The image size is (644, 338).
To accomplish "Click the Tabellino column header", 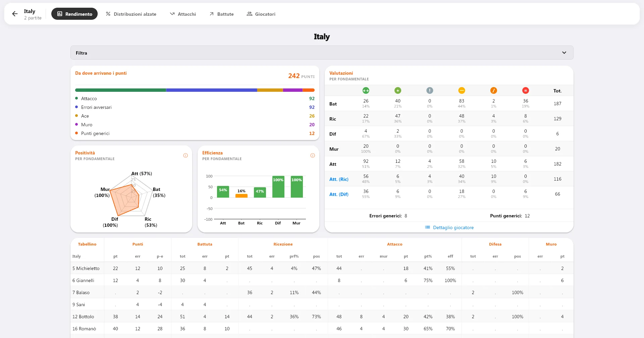I will coord(87,244).
